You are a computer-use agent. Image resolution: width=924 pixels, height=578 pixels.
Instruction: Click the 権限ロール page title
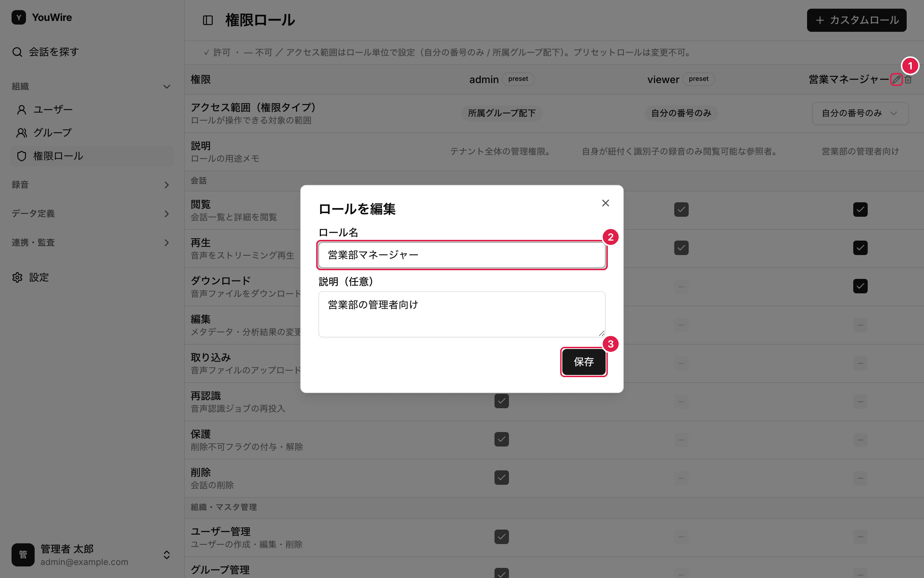260,20
